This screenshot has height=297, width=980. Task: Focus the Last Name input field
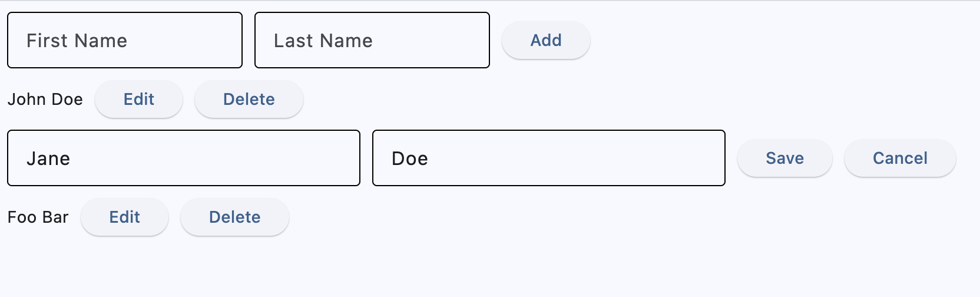pyautogui.click(x=372, y=40)
